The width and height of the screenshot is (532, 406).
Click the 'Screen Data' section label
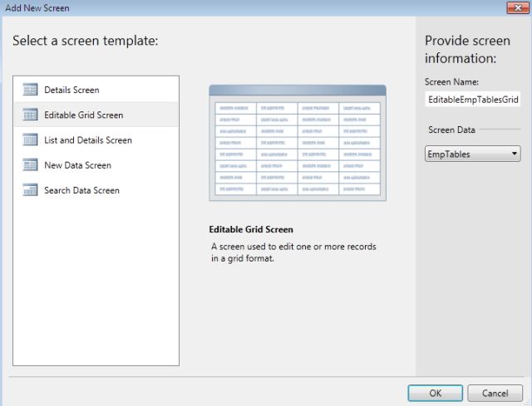(451, 130)
